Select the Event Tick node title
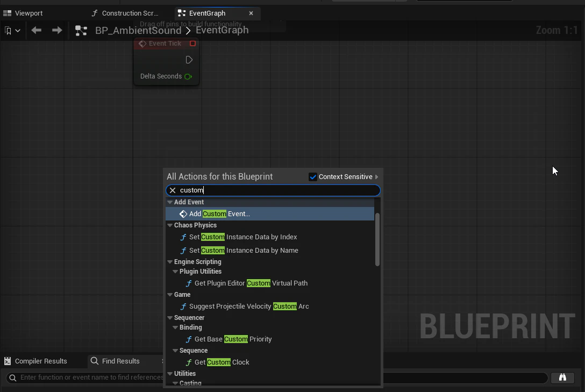 pos(165,43)
